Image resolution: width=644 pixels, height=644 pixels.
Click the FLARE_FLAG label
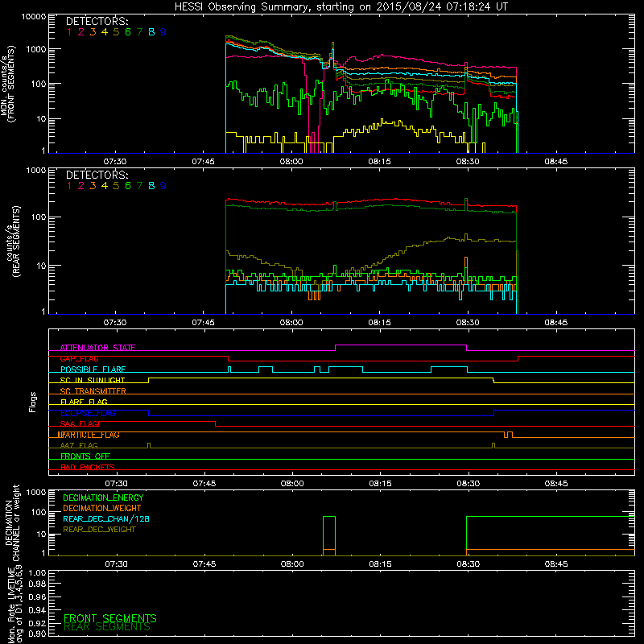[84, 402]
